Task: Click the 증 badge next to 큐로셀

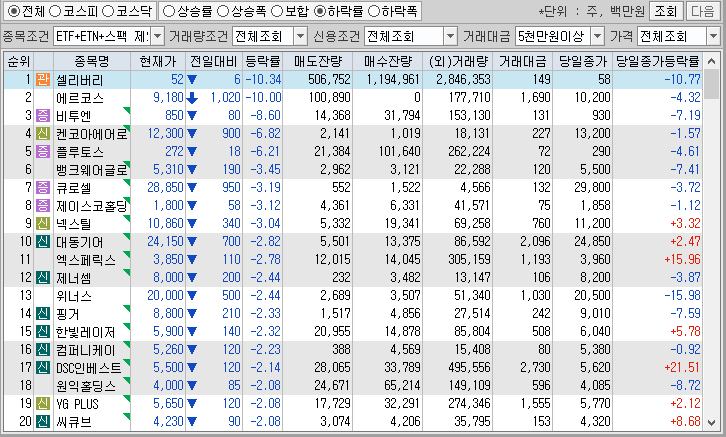Action: (43, 187)
